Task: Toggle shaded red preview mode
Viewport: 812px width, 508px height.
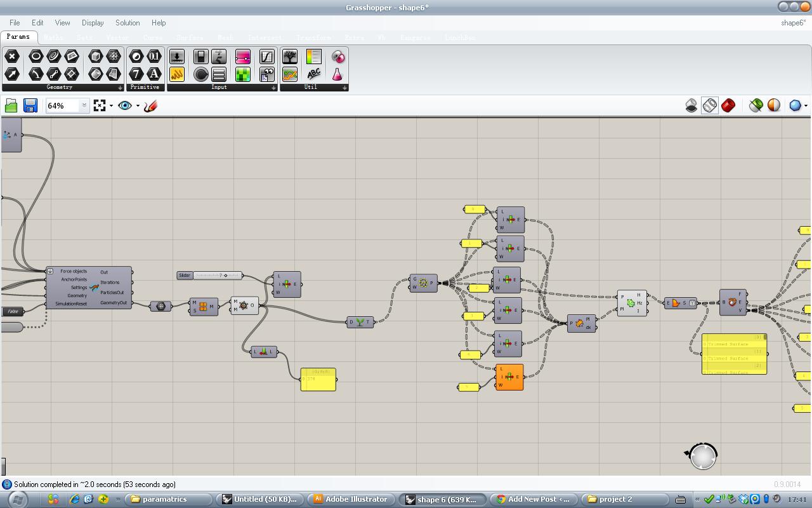Action: (x=728, y=105)
